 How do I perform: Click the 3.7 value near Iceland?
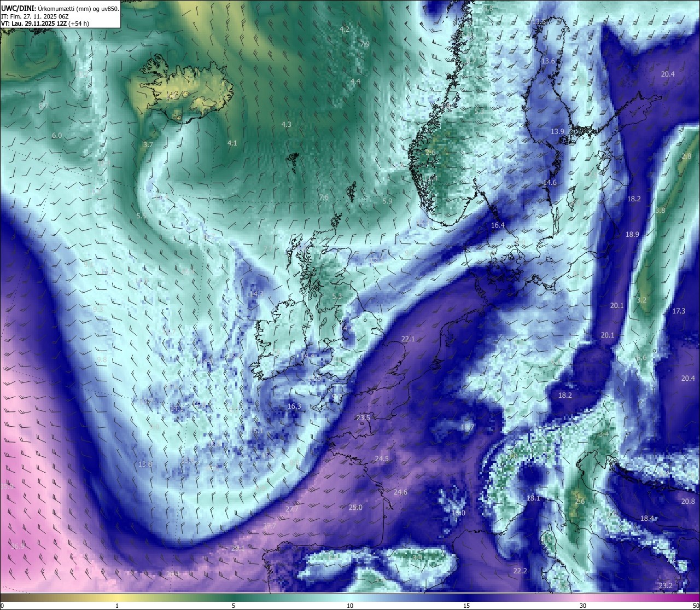coord(148,145)
